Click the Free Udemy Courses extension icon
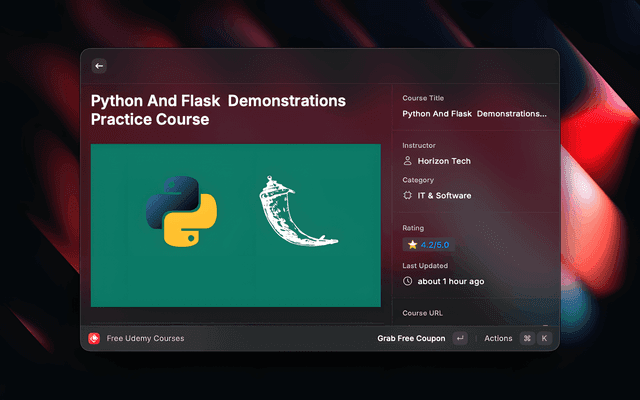 tap(94, 338)
